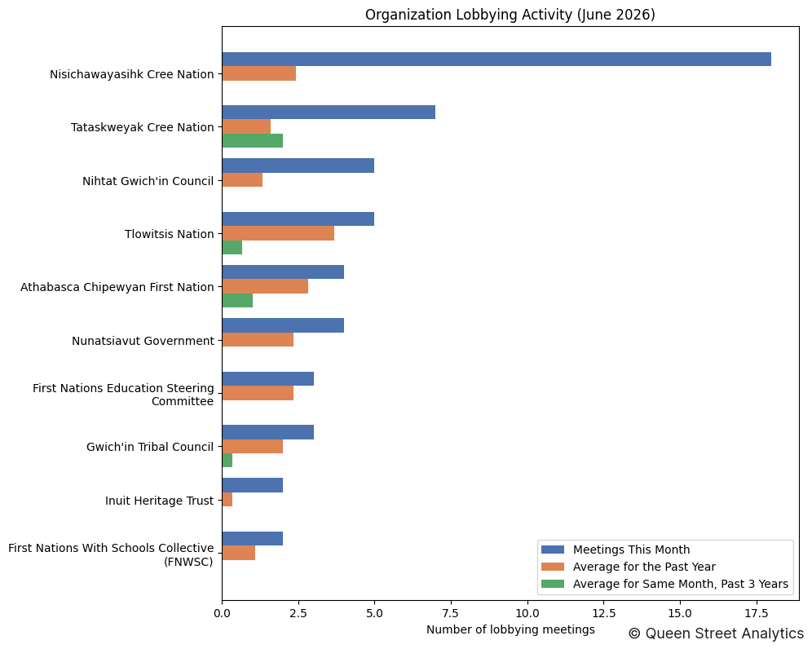Click Tlowitsis Nation orange average bar

pyautogui.click(x=278, y=233)
